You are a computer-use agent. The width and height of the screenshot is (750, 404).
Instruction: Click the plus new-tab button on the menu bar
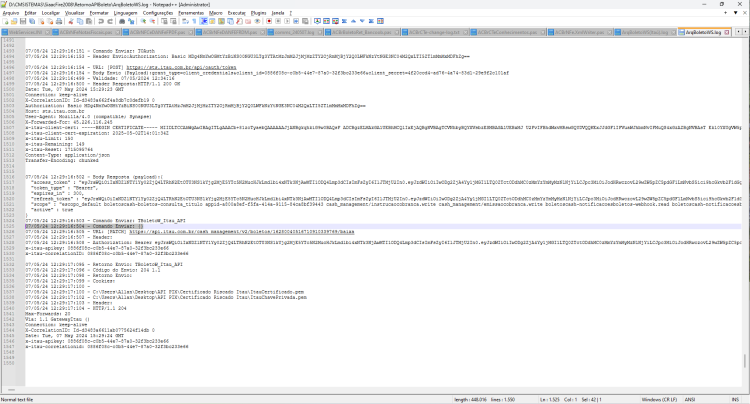click(x=726, y=13)
